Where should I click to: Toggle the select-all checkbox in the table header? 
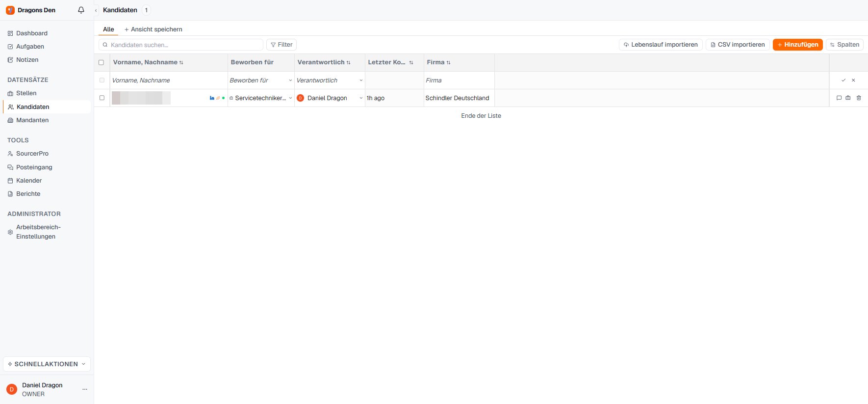coord(102,62)
